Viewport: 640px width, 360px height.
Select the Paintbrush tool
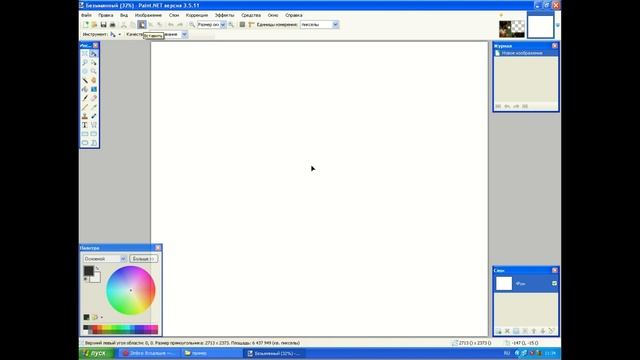pyautogui.click(x=85, y=98)
